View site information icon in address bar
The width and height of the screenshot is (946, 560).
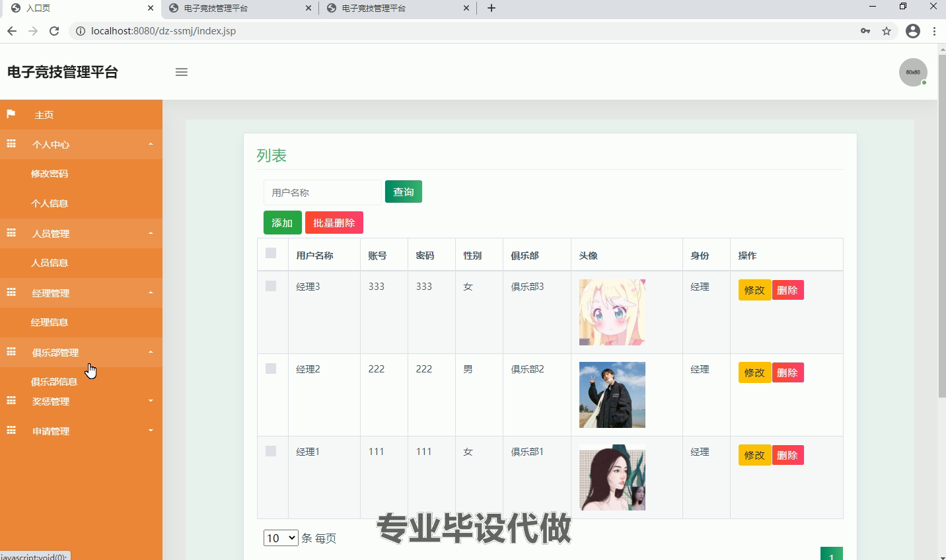point(81,31)
